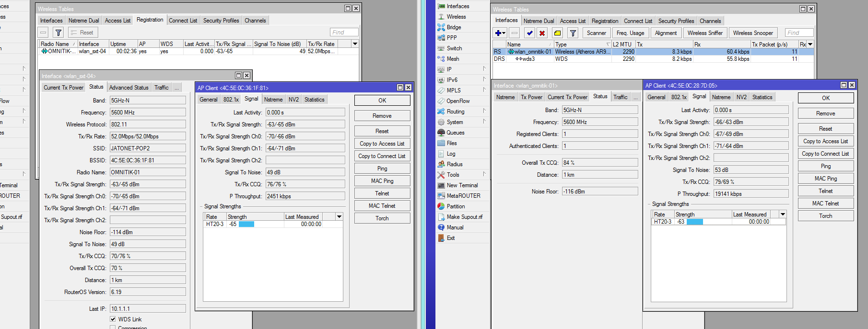The width and height of the screenshot is (868, 329).
Task: Click the blue checkmark Enable icon
Action: [529, 33]
